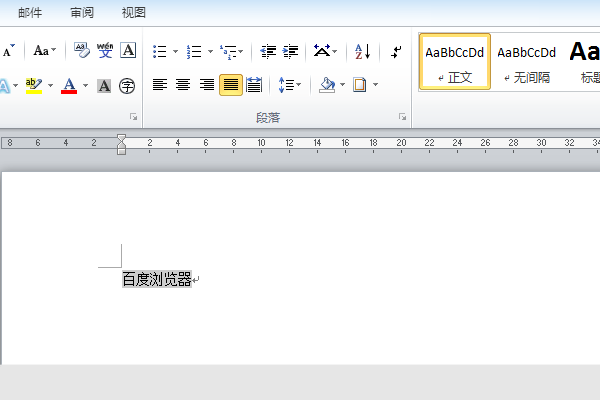
Task: Open Font dialog launcher
Action: [133, 117]
